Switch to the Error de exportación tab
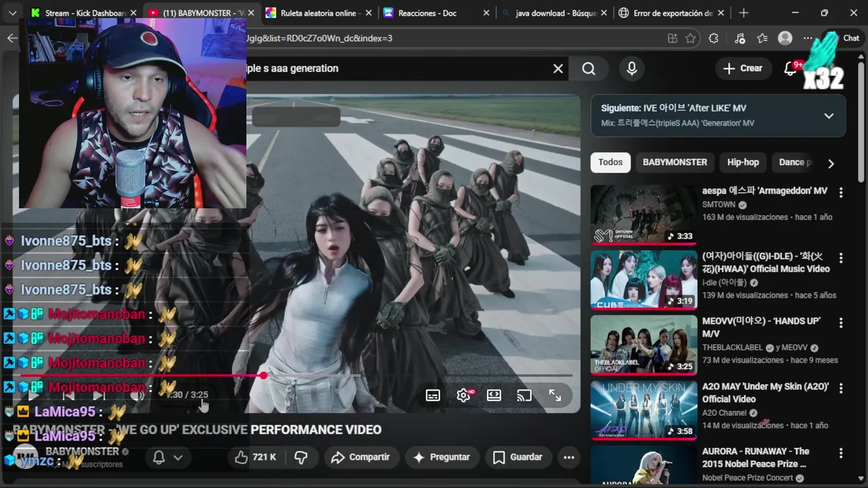This screenshot has height=488, width=868. point(670,13)
